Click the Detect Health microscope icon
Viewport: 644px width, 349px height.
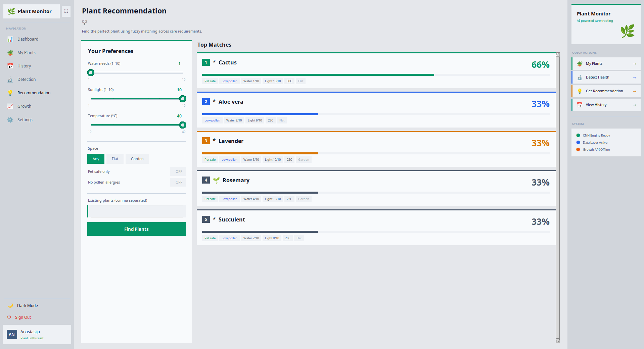click(x=580, y=78)
